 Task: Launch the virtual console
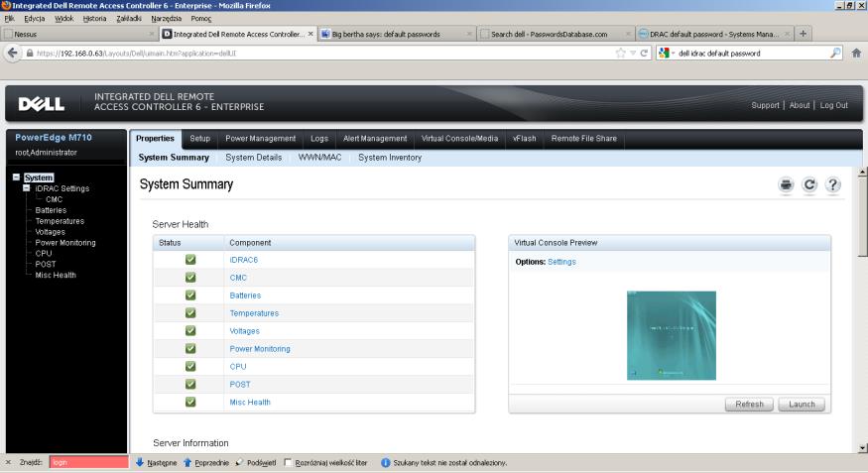pyautogui.click(x=802, y=405)
